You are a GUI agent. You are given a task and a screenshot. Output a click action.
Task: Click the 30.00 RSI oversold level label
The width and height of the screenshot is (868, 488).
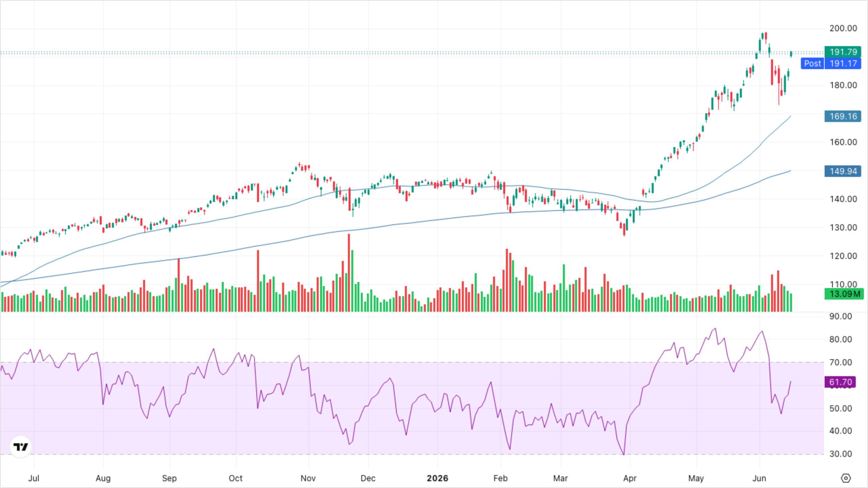(x=841, y=454)
